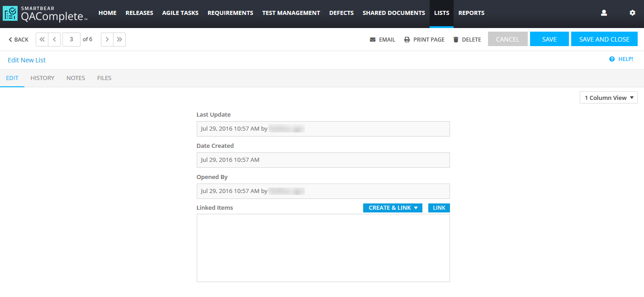Click the QAComplete logo icon

[10, 14]
